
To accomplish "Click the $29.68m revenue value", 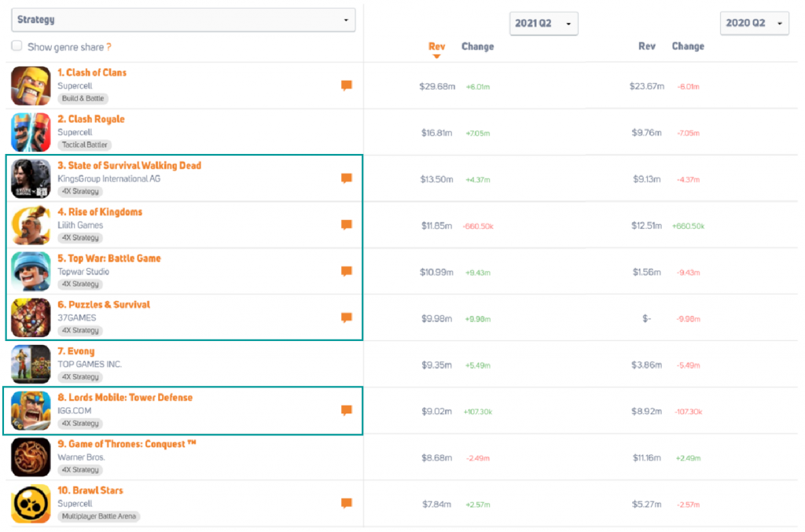I will point(437,86).
